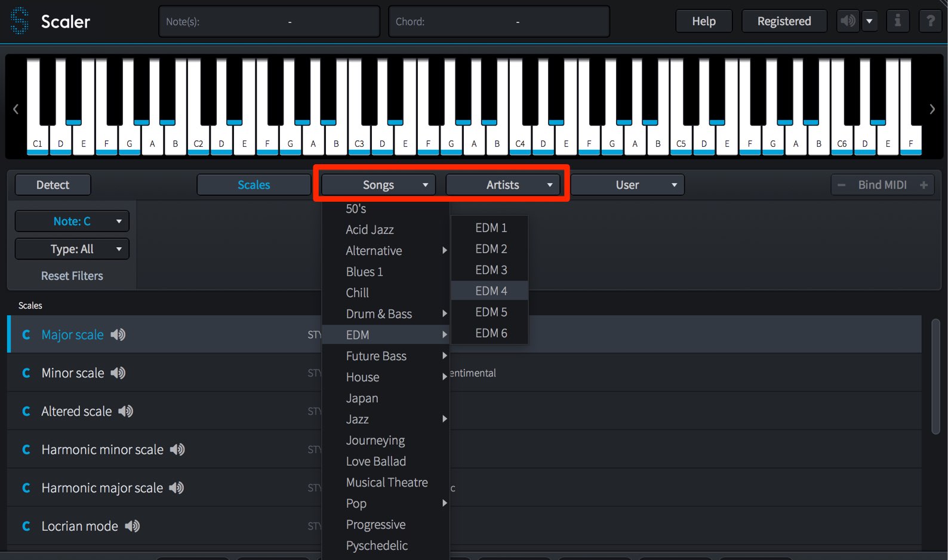Click the Altered scale speaker icon
The height and width of the screenshot is (560, 948).
pyautogui.click(x=125, y=411)
